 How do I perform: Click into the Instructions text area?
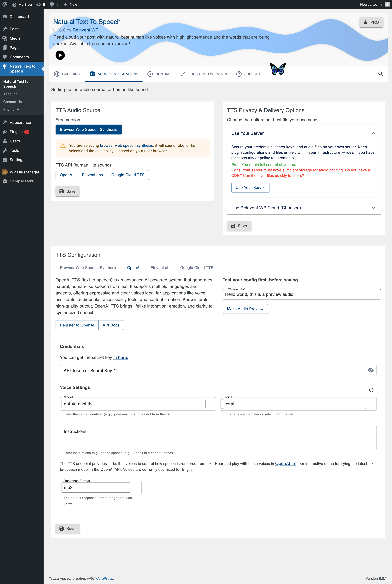[x=218, y=437]
